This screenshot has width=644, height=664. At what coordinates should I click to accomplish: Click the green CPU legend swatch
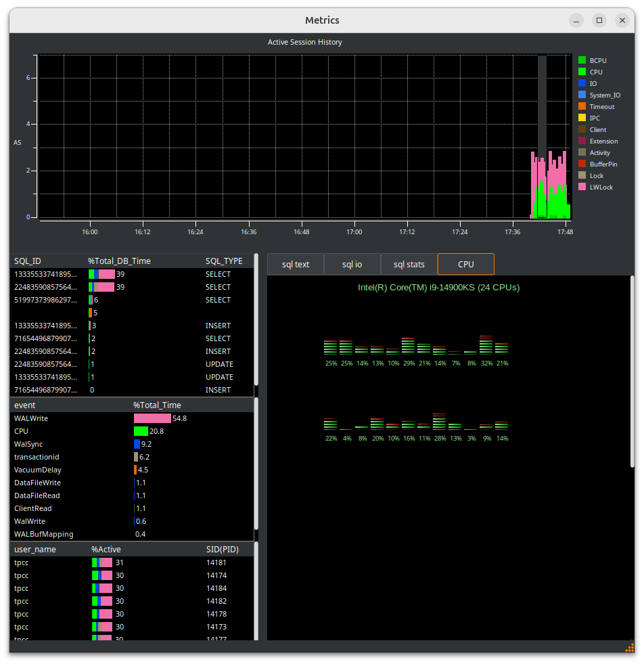[582, 72]
